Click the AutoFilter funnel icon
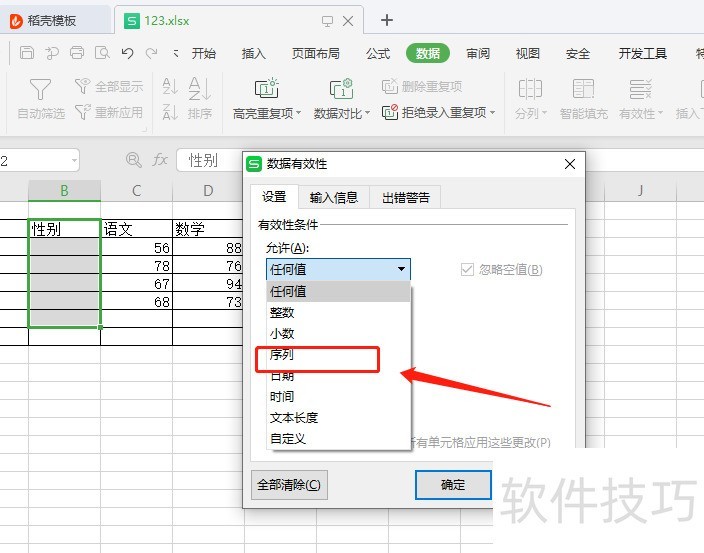704x553 pixels. 40,89
